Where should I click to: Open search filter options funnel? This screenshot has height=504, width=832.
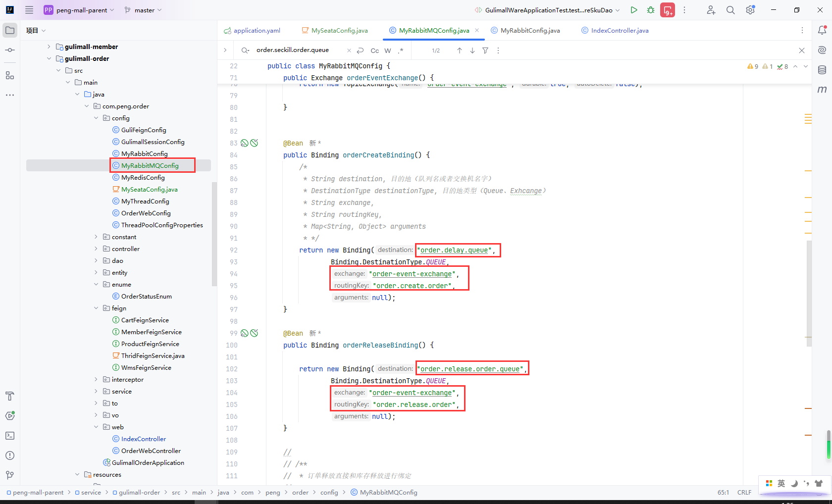(x=485, y=50)
